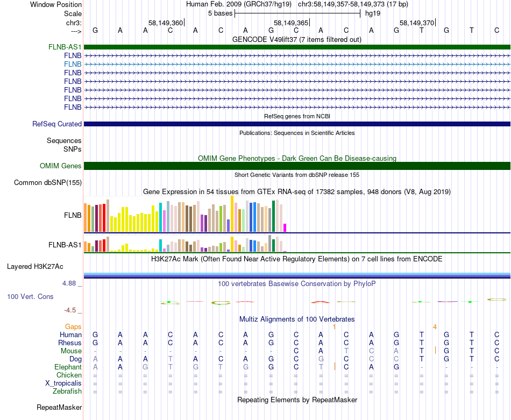The image size is (511, 420).
Task: Open the GTEx Gene Expression track title
Action: 297,192
